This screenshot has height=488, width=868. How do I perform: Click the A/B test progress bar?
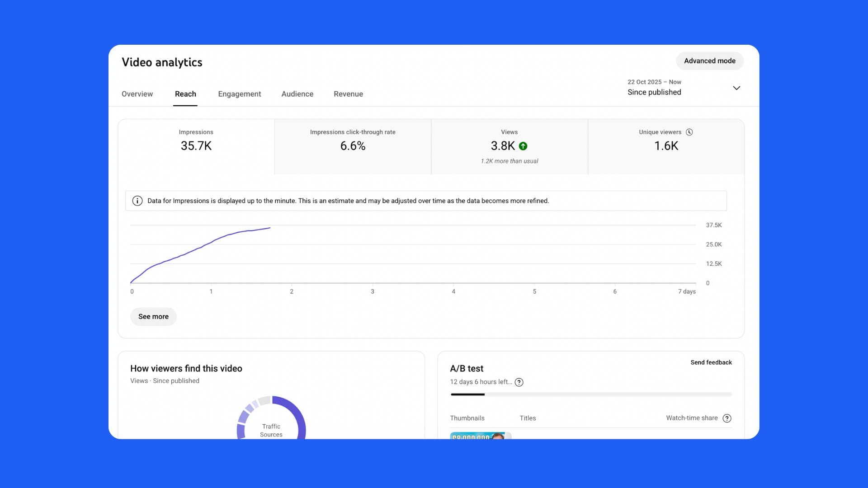click(591, 394)
